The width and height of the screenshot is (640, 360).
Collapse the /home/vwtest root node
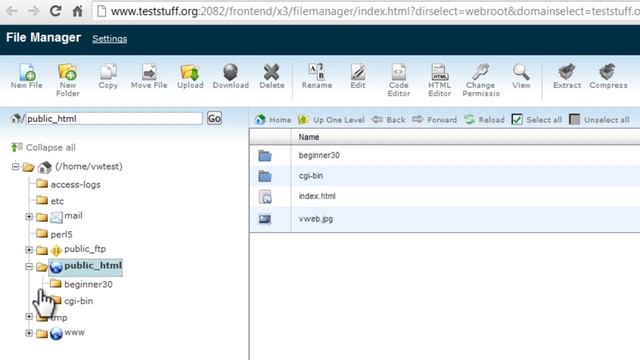(x=16, y=167)
